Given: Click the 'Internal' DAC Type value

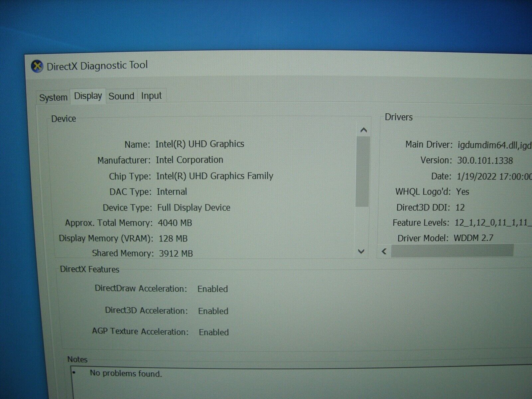Looking at the screenshot, I should coord(172,192).
